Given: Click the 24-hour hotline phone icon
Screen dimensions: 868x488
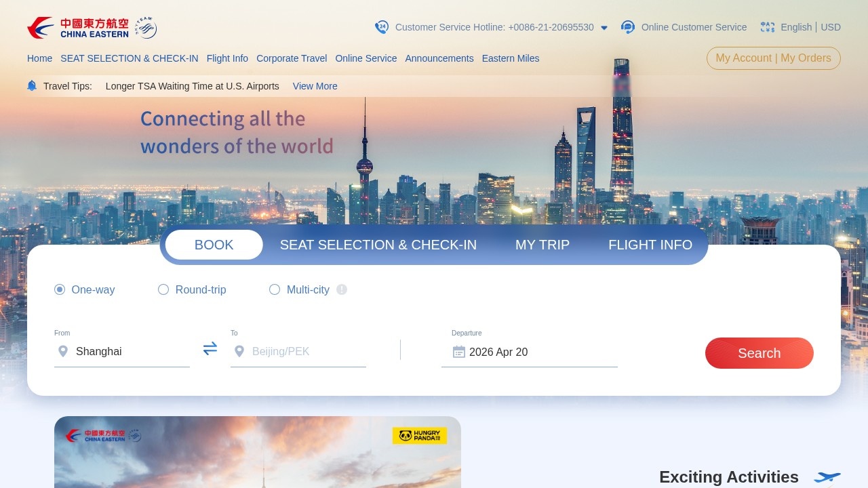Looking at the screenshot, I should click(382, 27).
